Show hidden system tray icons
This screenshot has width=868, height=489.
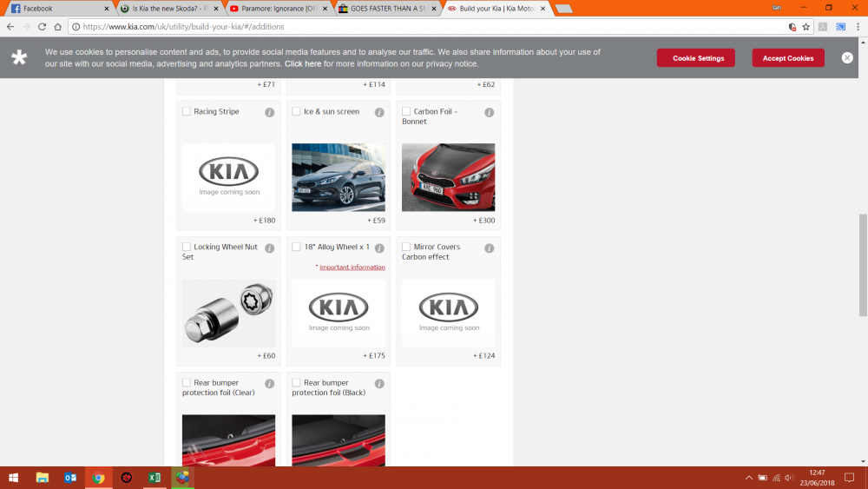pos(748,478)
